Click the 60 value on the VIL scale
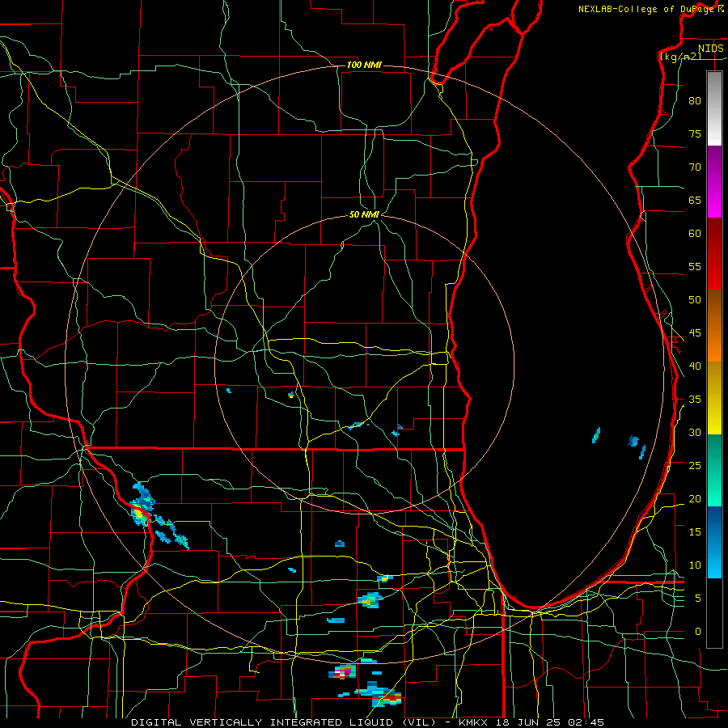This screenshot has width=728, height=728. (695, 234)
